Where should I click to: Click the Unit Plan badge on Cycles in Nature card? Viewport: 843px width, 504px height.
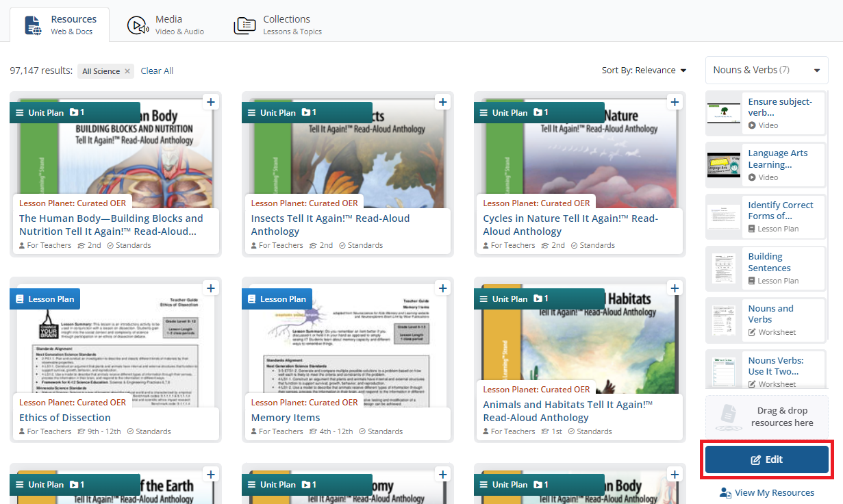coord(539,112)
